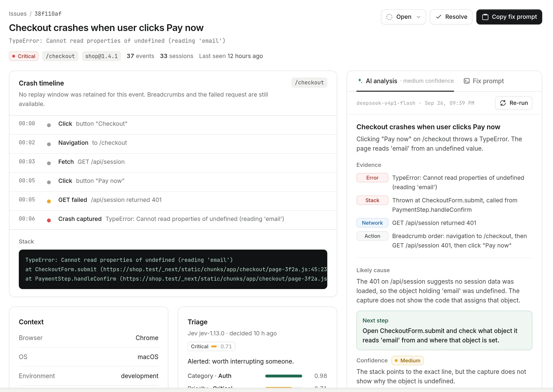Click CheckoutForm.submit line in stack trace
This screenshot has width=553, height=392.
(176, 269)
